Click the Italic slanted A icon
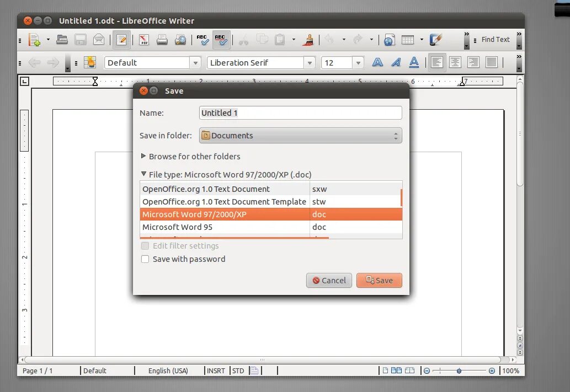The image size is (570, 392). (396, 62)
